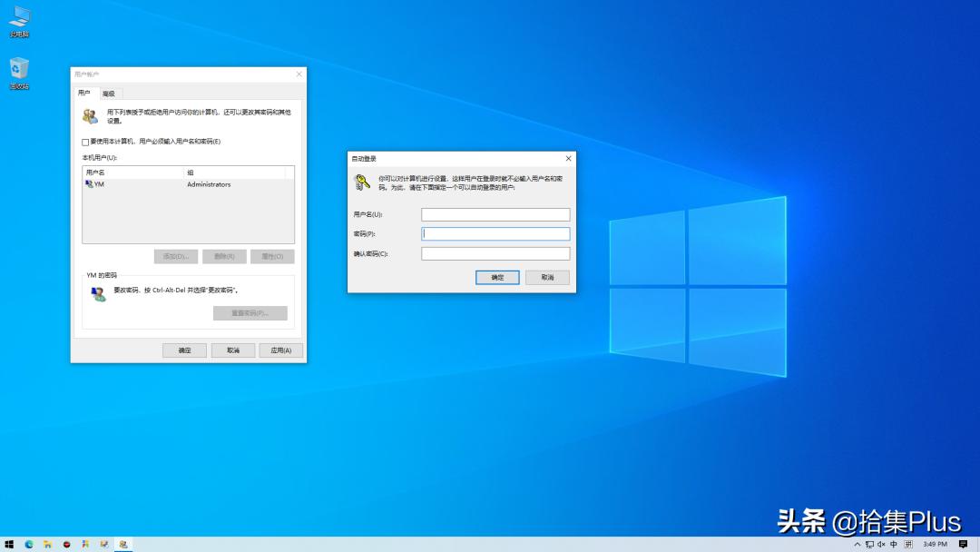
Task: Open the browser icon on taskbar
Action: (x=29, y=545)
